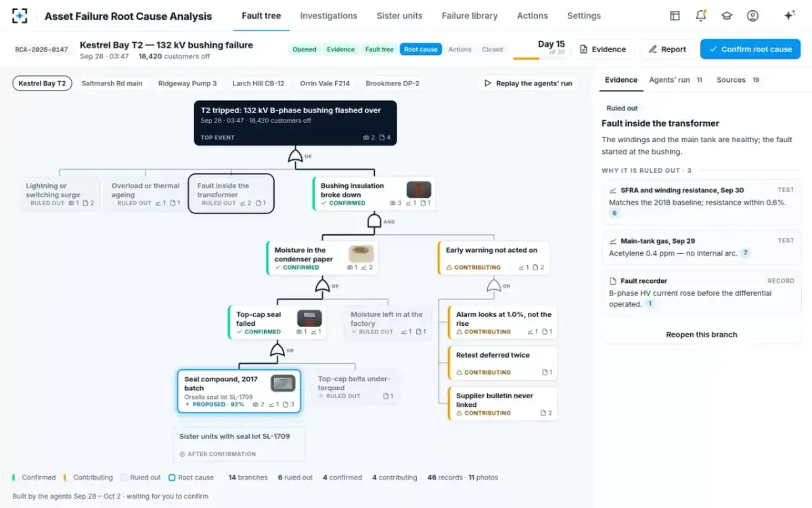Select the Brookmere DP-2 case chip

(392, 83)
